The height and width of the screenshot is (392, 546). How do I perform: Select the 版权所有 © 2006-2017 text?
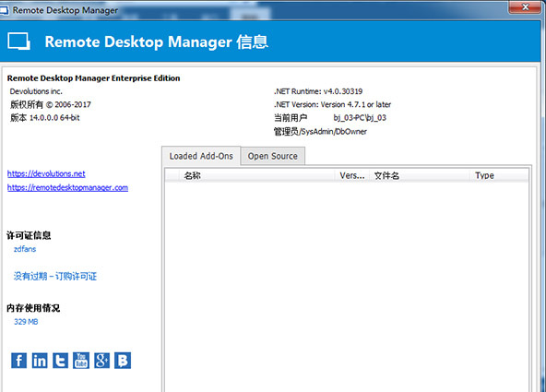pos(51,104)
